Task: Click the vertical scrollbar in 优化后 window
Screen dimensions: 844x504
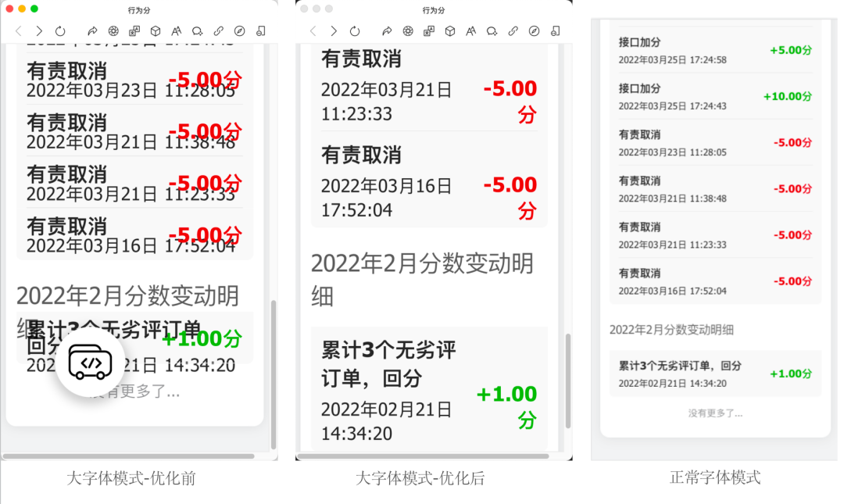Action: tap(567, 381)
